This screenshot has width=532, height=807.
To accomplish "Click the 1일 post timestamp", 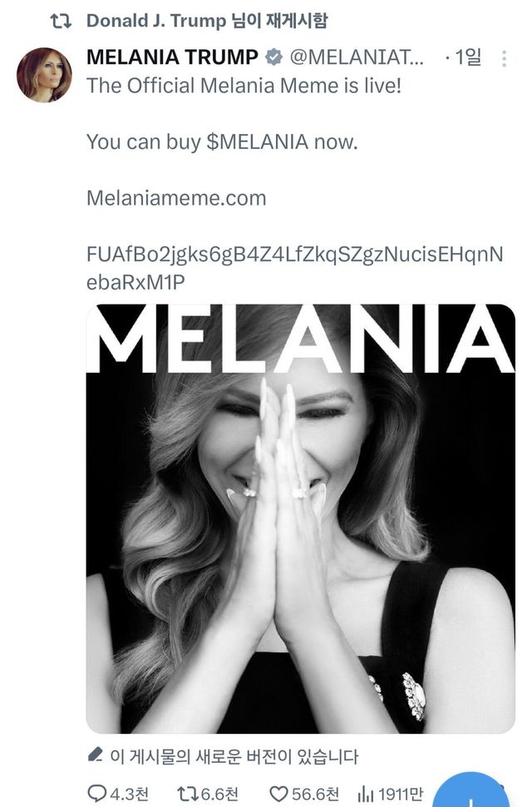I will [x=467, y=57].
